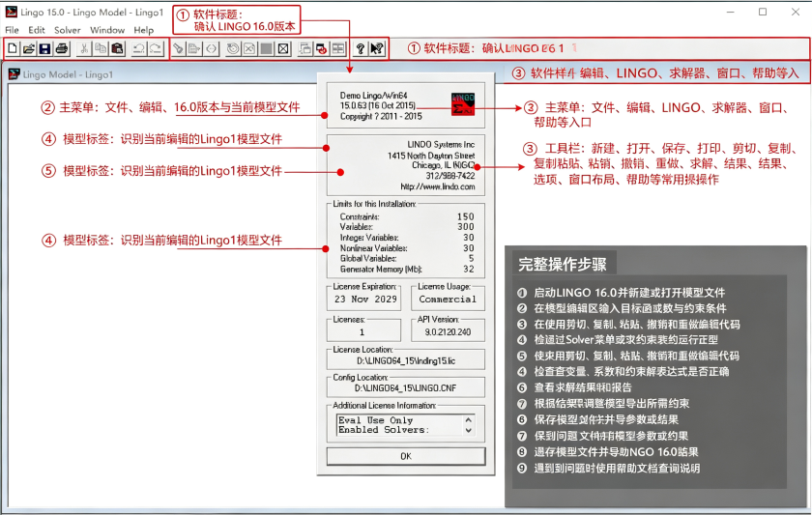The height and width of the screenshot is (515, 812).
Task: Maximize the Lingo 15.0 main window
Action: [x=763, y=12]
